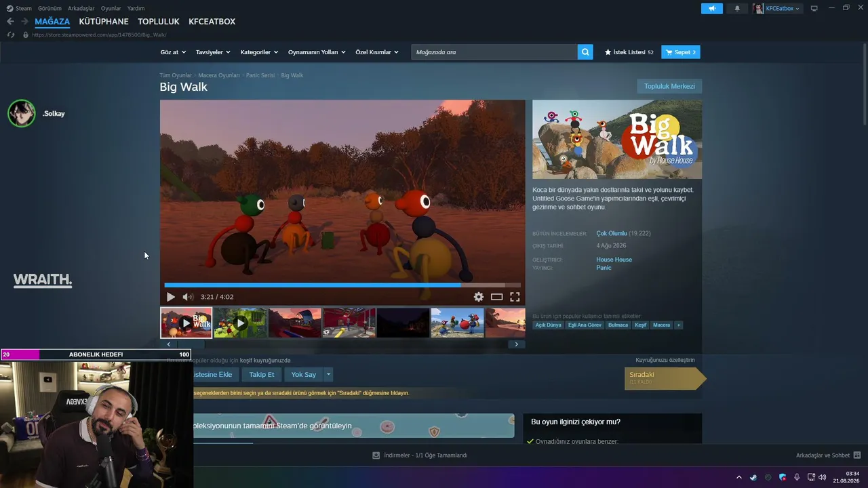Screen dimensions: 868x488
Task: Click the shield security tray icon
Action: 783,477
